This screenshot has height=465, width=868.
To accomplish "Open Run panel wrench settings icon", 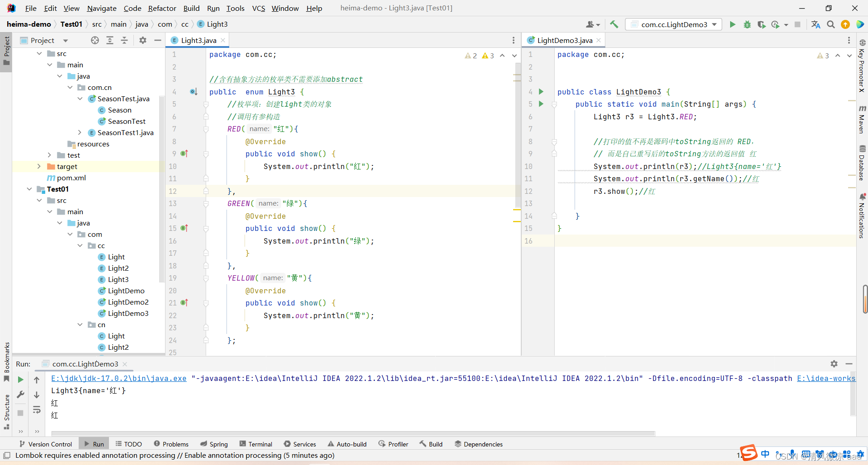I will coord(20,395).
